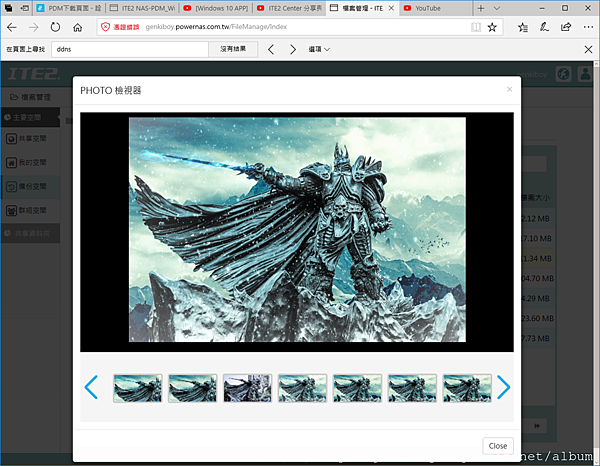Switch to [Windows 10 APP] tab
Screen dimensions: 600x466
tap(215, 8)
